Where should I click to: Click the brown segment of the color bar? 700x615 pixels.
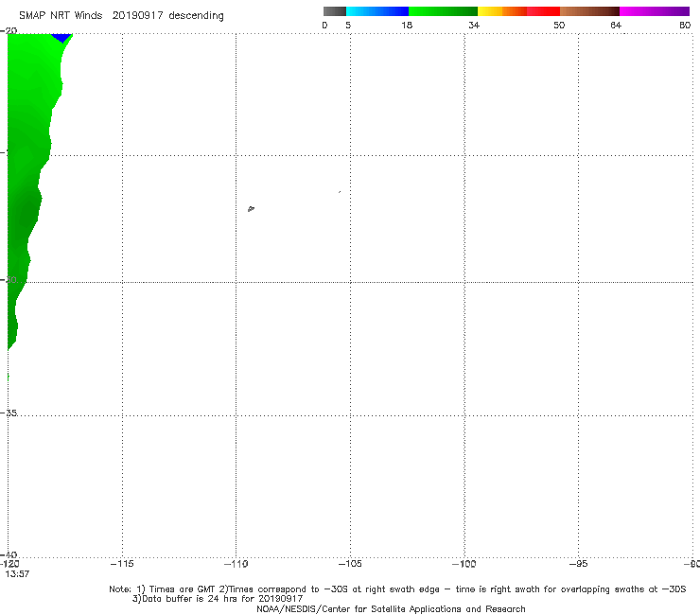click(589, 11)
